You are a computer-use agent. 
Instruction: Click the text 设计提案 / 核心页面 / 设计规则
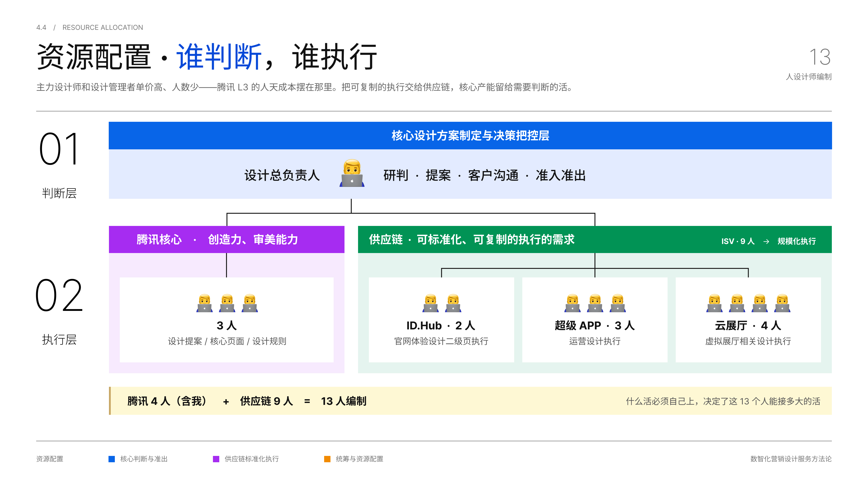point(227,341)
